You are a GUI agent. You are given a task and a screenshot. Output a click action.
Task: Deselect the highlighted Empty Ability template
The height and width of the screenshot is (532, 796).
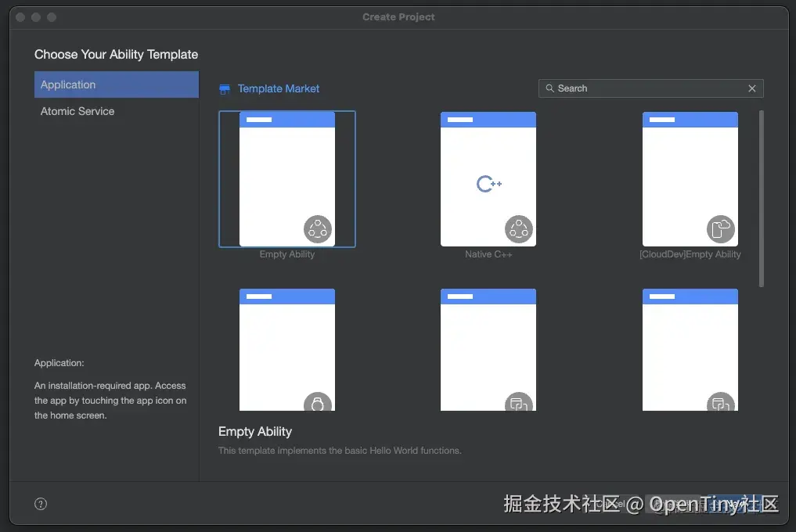286,178
